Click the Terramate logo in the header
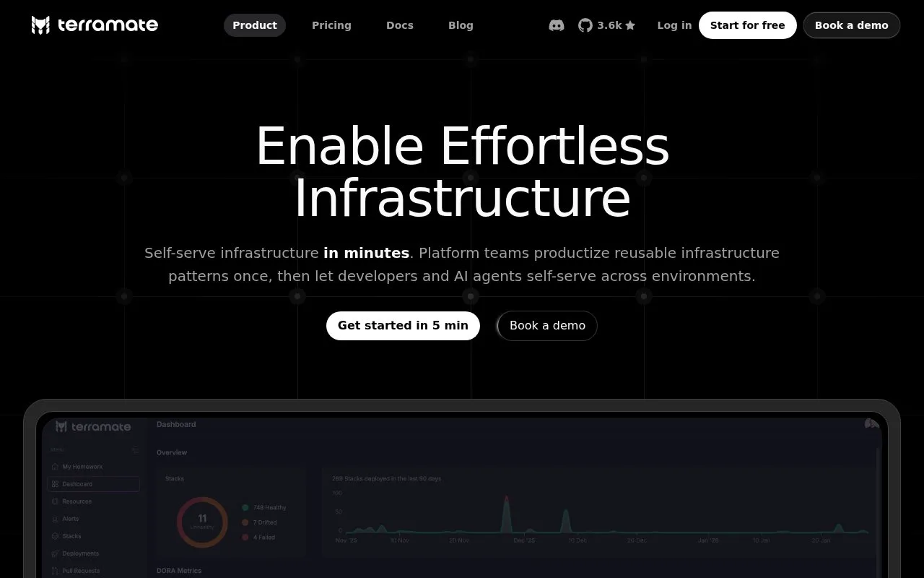 (95, 25)
